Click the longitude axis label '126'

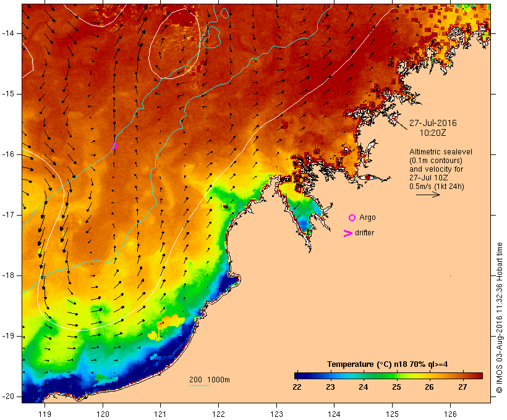(450, 414)
